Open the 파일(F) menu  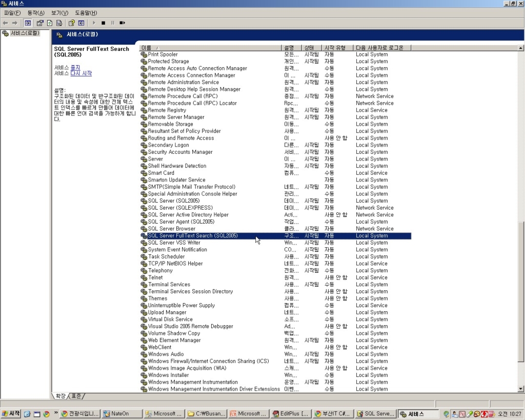(x=12, y=13)
